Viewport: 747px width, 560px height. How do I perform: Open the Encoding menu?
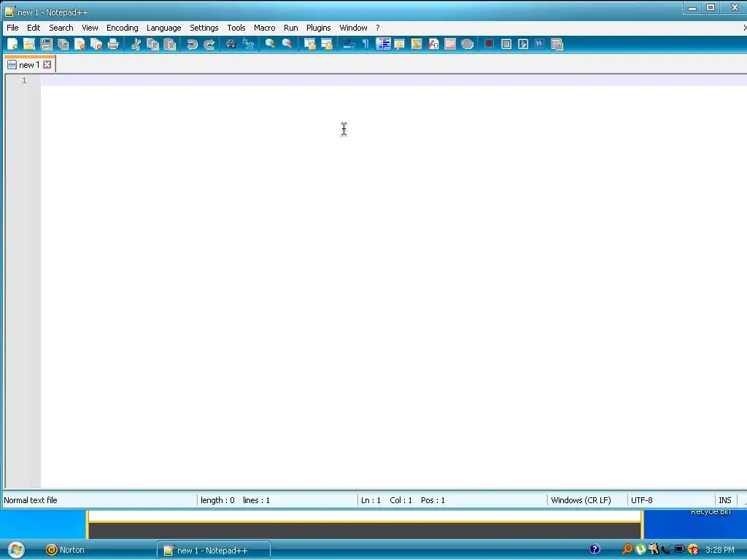[x=122, y=28]
